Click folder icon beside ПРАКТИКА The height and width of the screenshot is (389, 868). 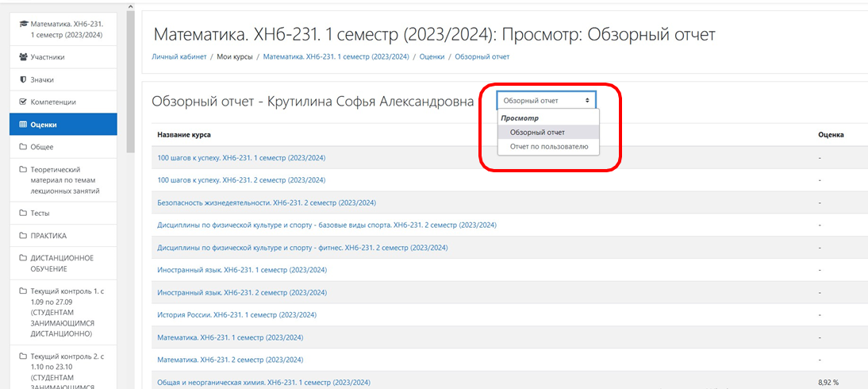tap(23, 236)
